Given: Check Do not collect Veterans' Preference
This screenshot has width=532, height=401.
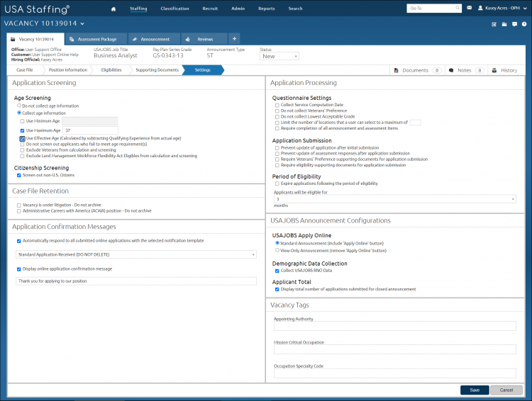Looking at the screenshot, I should pyautogui.click(x=277, y=111).
